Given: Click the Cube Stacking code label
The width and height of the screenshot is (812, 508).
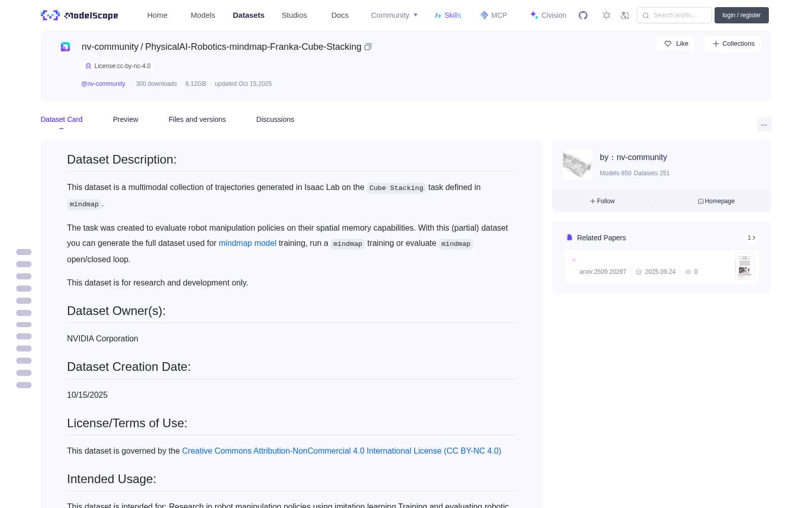Looking at the screenshot, I should 396,188.
